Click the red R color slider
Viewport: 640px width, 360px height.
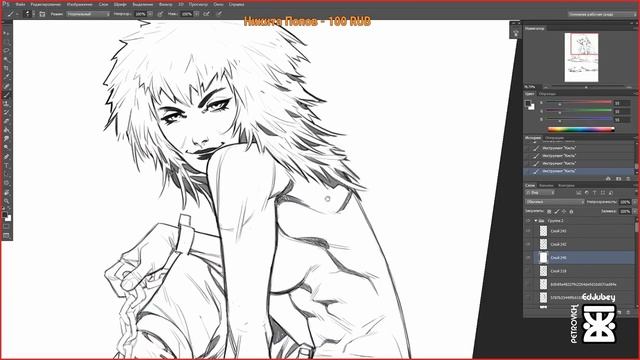pos(579,103)
